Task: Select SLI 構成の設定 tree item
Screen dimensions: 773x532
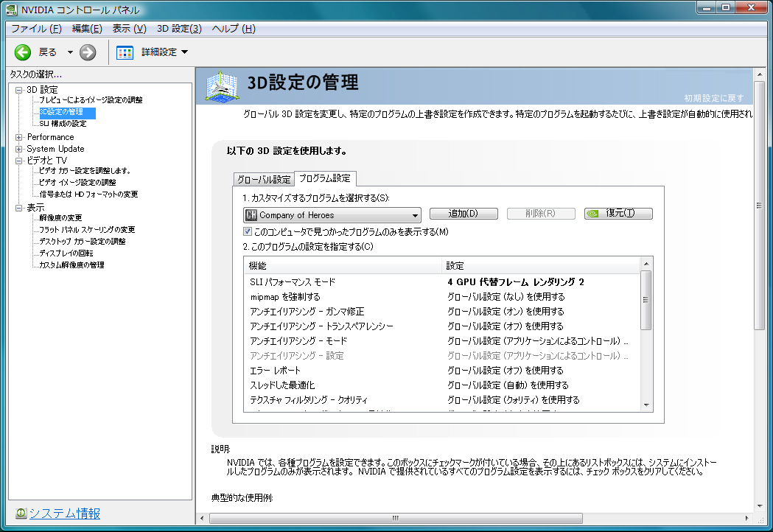Action: [x=63, y=124]
